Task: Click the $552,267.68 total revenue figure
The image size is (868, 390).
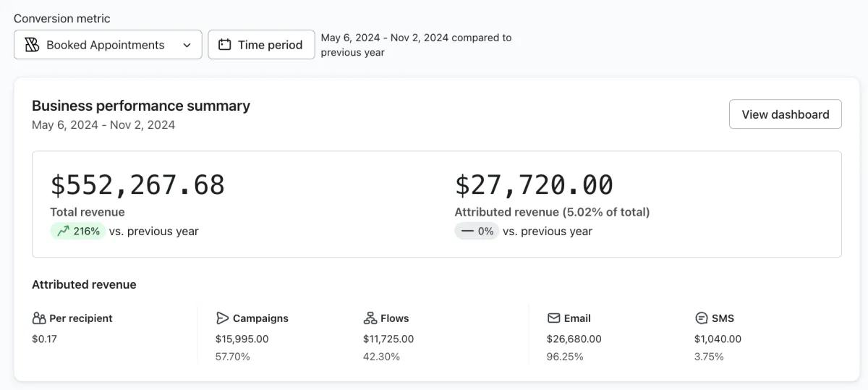Action: click(x=137, y=185)
